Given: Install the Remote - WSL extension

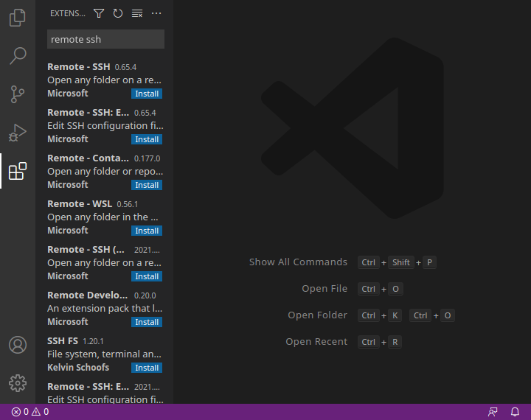Looking at the screenshot, I should [x=147, y=231].
